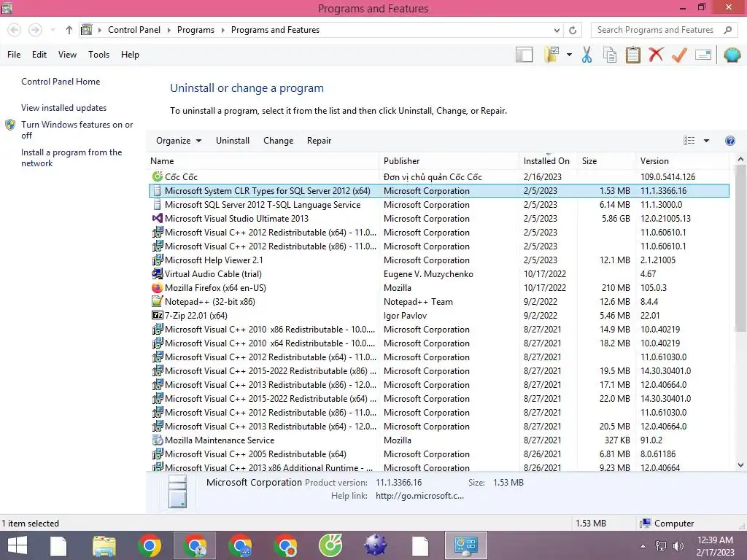Viewport: 747px width, 560px height.
Task: Click Turn Windows features on or off
Action: pos(77,130)
